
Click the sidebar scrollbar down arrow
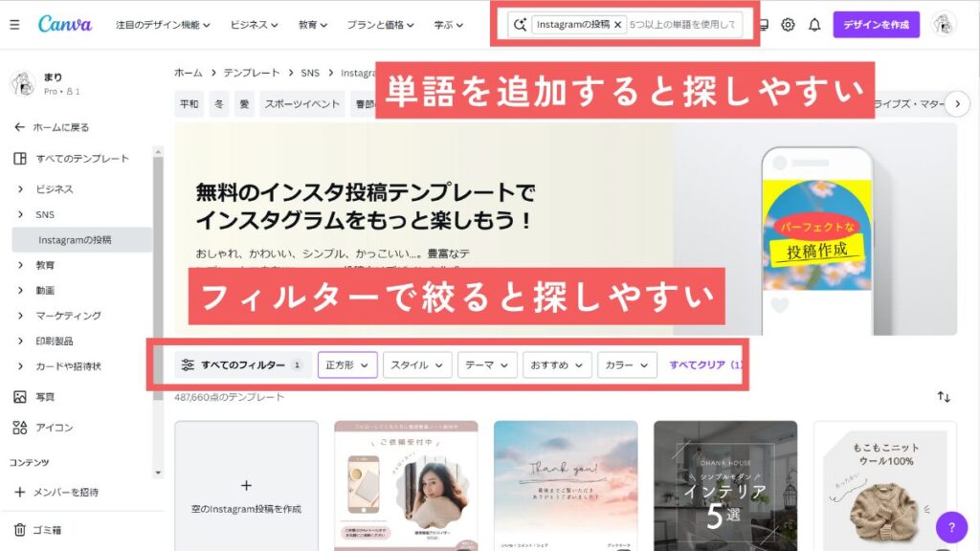point(158,473)
